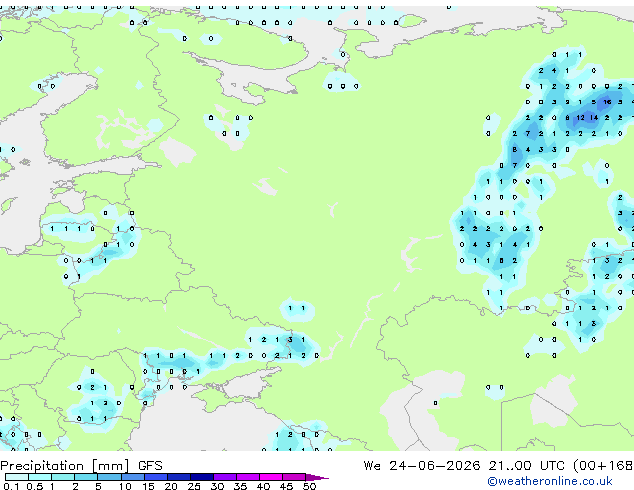Click the 45–50 mm legend color swatch
Image resolution: width=634 pixels, height=490 pixels.
tap(294, 477)
